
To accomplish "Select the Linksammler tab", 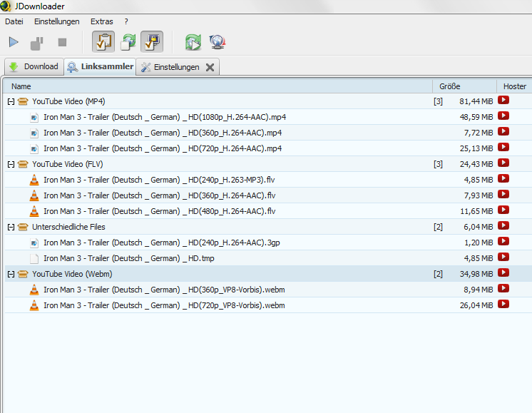I will pos(101,66).
